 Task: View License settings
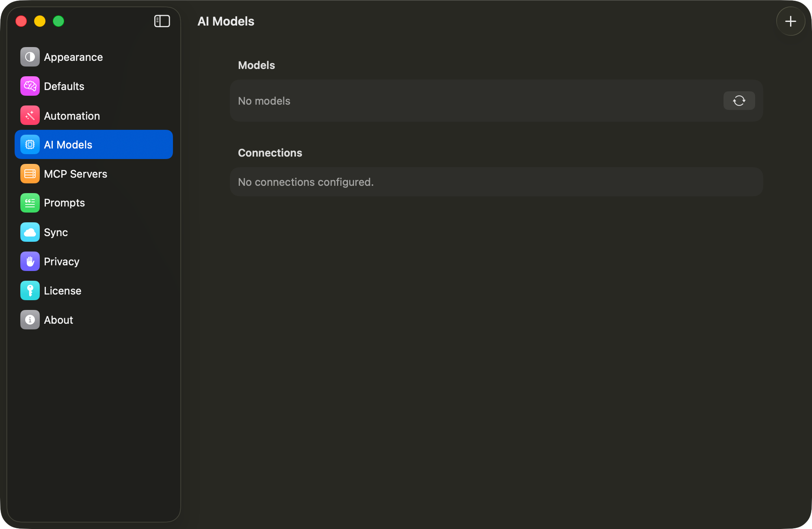pyautogui.click(x=94, y=291)
